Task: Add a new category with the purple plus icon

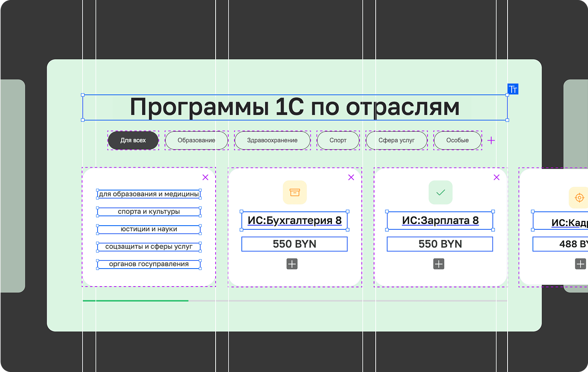Action: [x=491, y=140]
